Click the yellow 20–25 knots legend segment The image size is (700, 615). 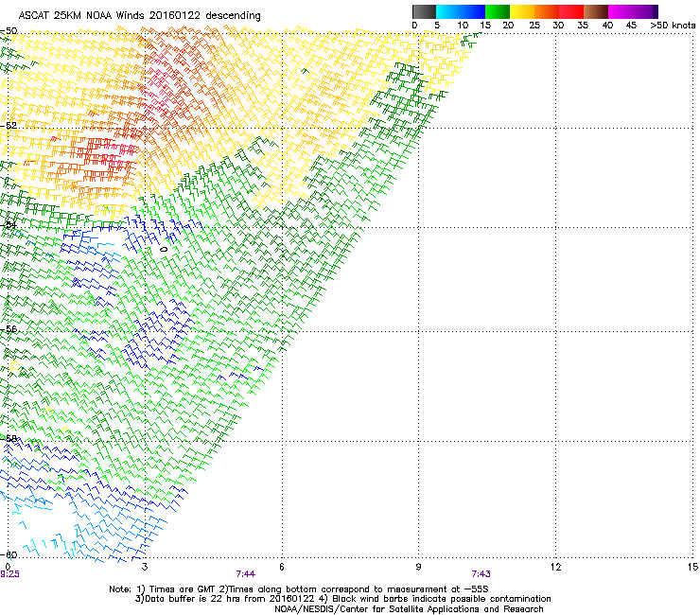(x=522, y=11)
